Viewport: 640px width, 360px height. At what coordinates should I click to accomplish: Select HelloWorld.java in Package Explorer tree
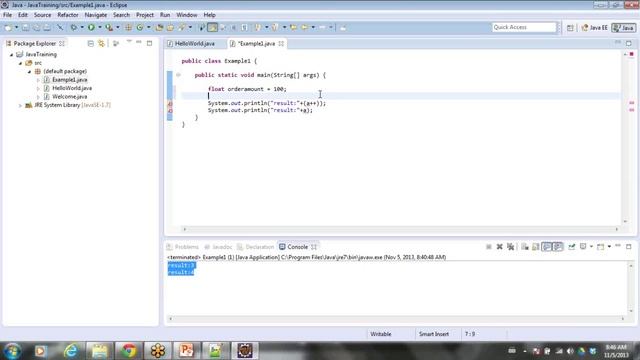click(x=72, y=88)
